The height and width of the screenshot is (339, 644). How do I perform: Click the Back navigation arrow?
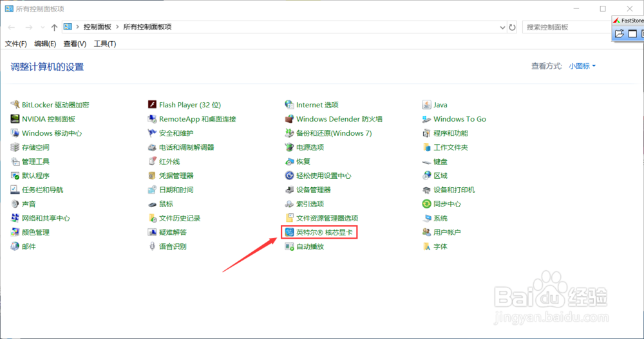(x=12, y=28)
